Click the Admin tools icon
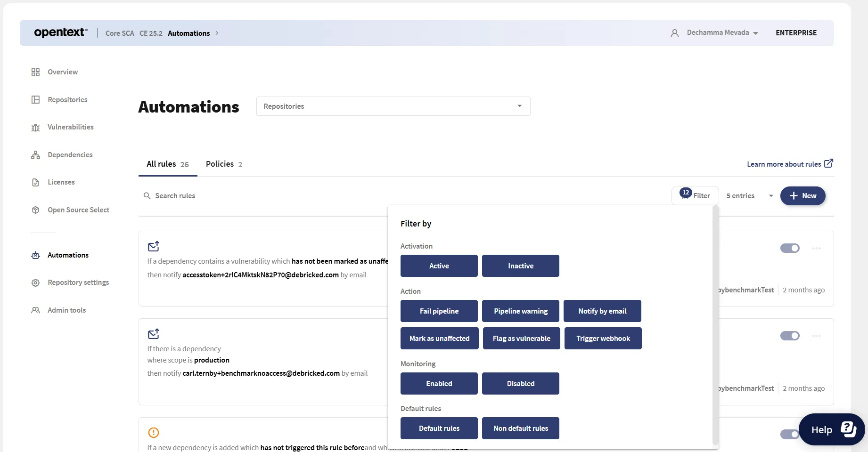 [35, 310]
